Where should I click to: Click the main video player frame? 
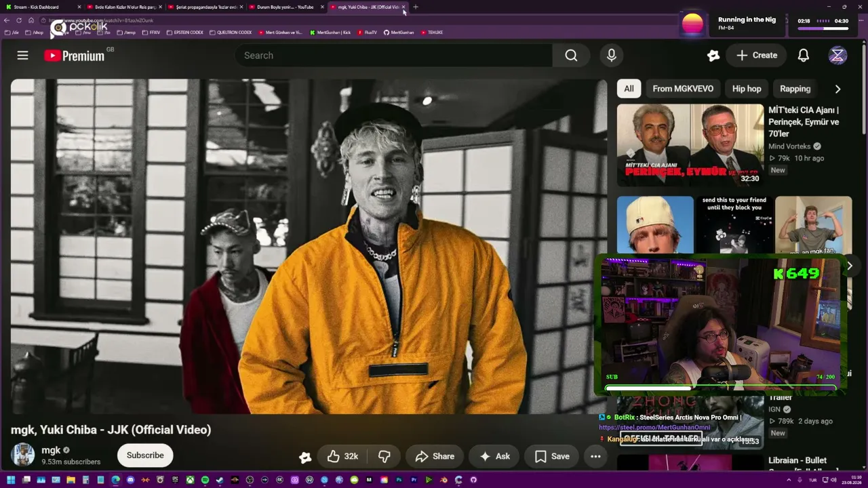tap(309, 247)
